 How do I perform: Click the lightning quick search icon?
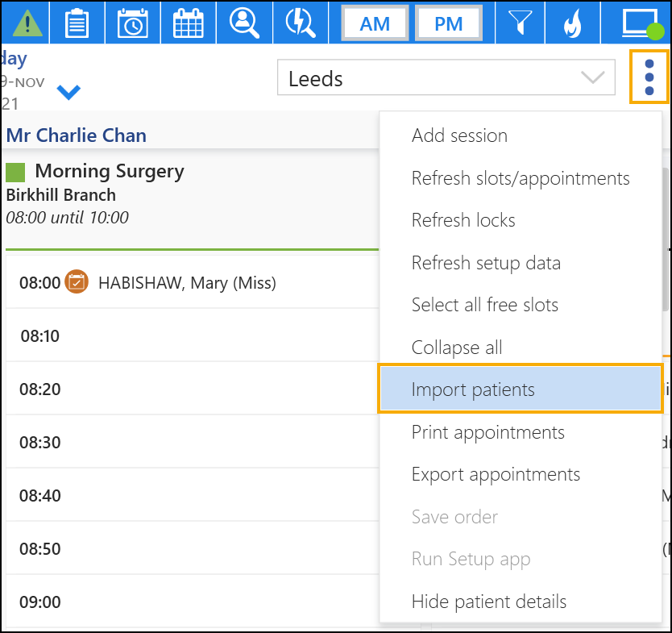(299, 23)
